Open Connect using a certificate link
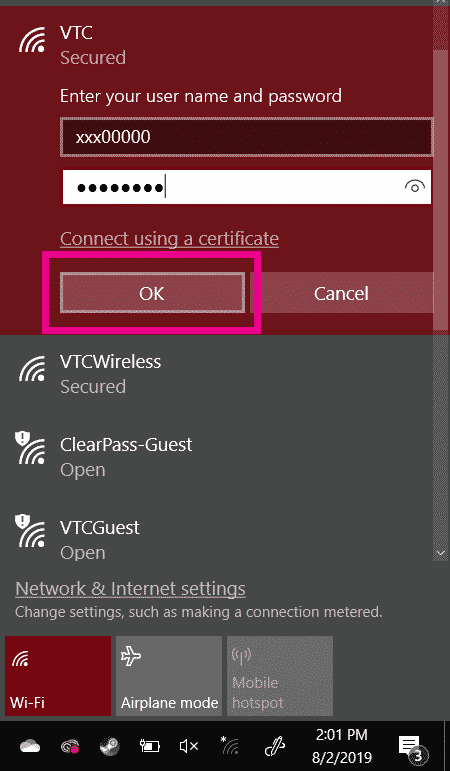 pyautogui.click(x=169, y=238)
